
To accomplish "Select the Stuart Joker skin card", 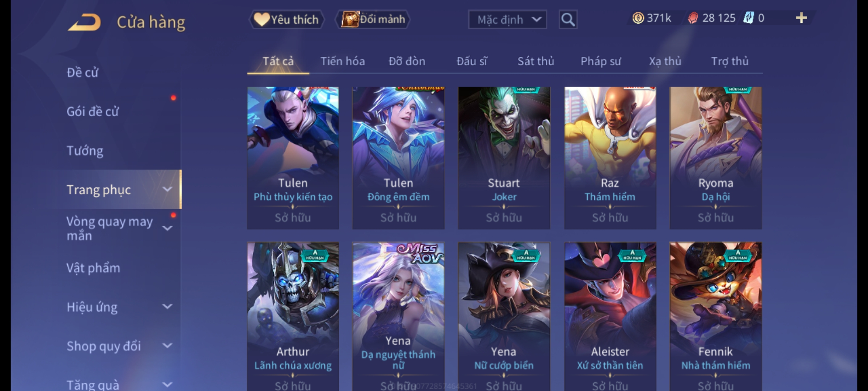I will [x=504, y=158].
